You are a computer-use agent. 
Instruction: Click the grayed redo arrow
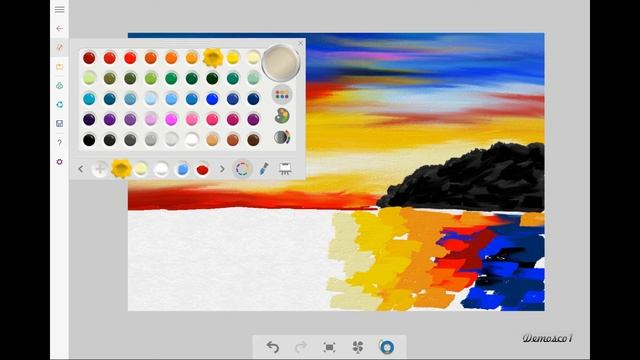pyautogui.click(x=301, y=347)
